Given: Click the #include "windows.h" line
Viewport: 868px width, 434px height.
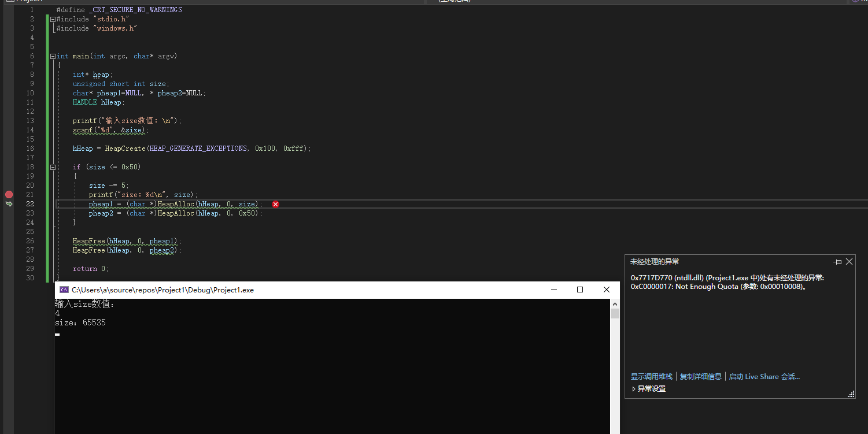Looking at the screenshot, I should point(97,28).
